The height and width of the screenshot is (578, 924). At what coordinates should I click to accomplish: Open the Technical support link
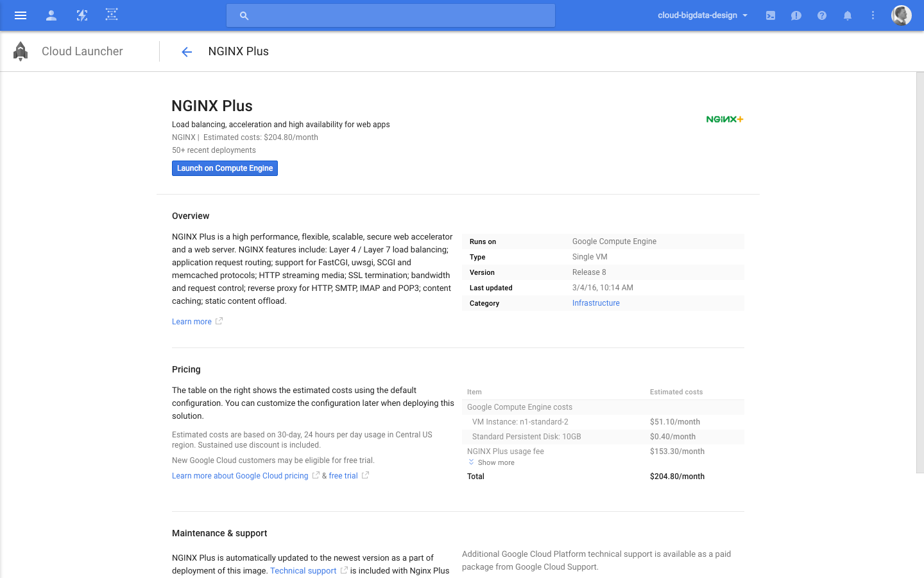pos(303,571)
